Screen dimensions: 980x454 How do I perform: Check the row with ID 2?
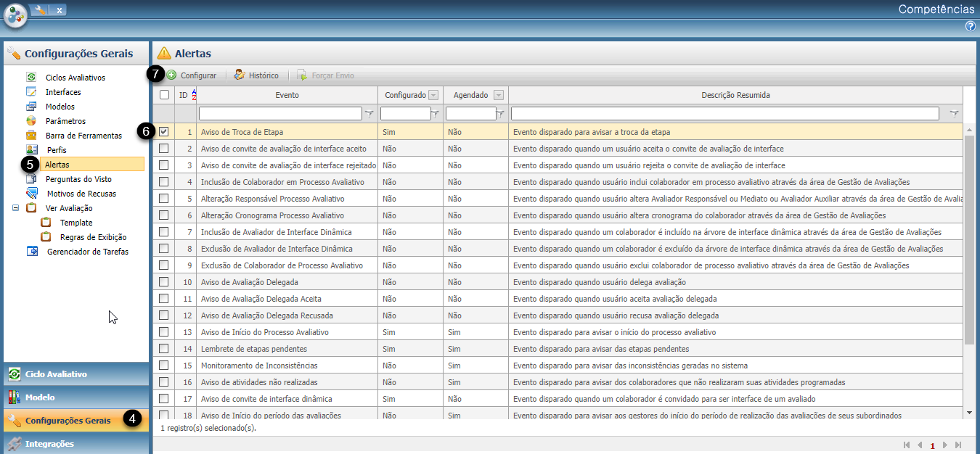pos(164,148)
